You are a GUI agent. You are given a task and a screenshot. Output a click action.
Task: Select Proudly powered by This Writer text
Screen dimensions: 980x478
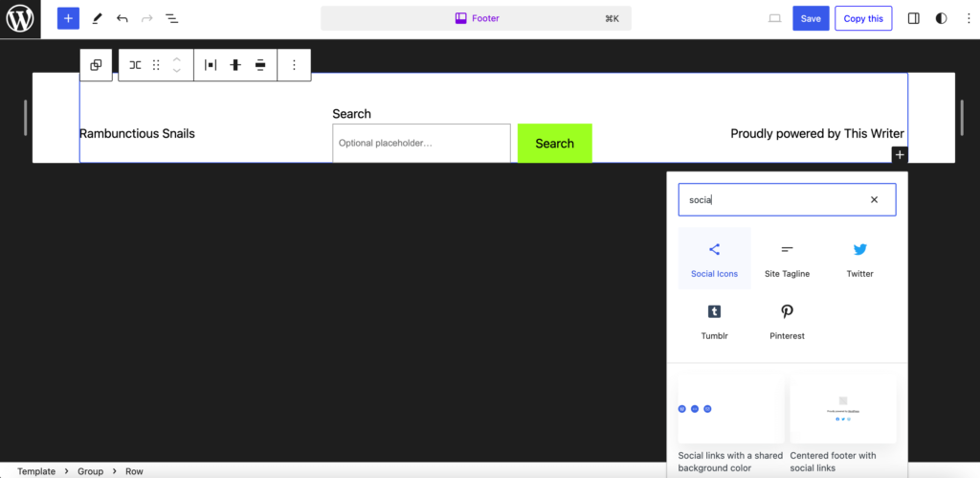click(x=817, y=133)
